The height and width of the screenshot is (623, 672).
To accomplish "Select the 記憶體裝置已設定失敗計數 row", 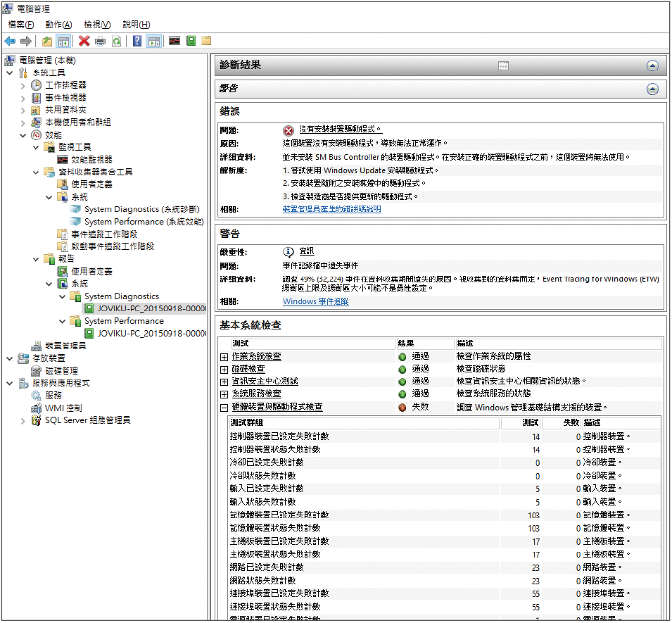I will (x=444, y=515).
